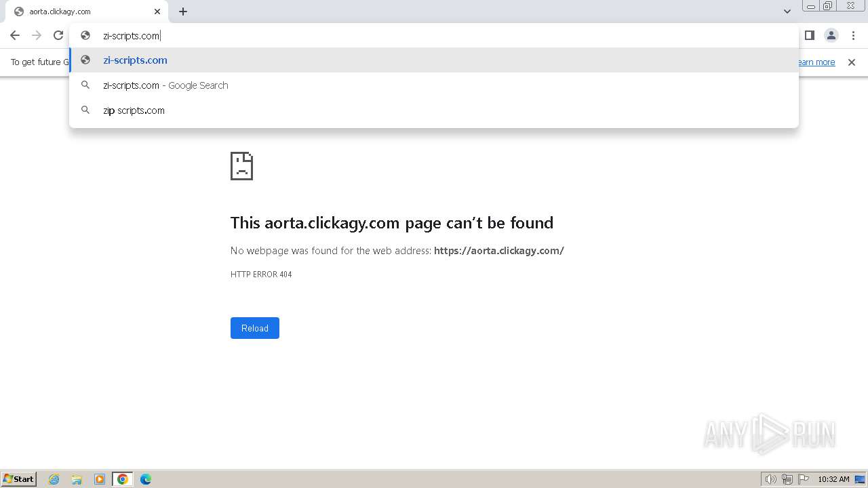Open a new tab with the plus button
The height and width of the screenshot is (488, 868).
point(183,12)
